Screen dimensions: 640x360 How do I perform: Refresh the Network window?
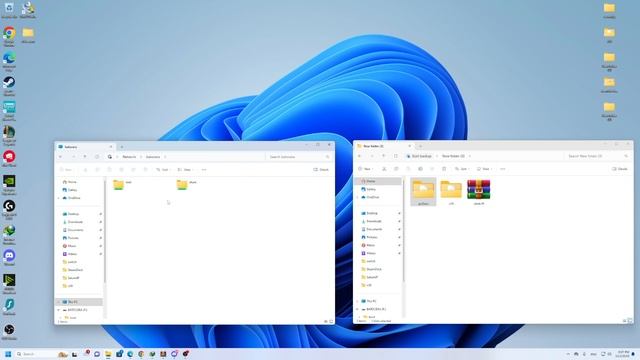point(97,157)
